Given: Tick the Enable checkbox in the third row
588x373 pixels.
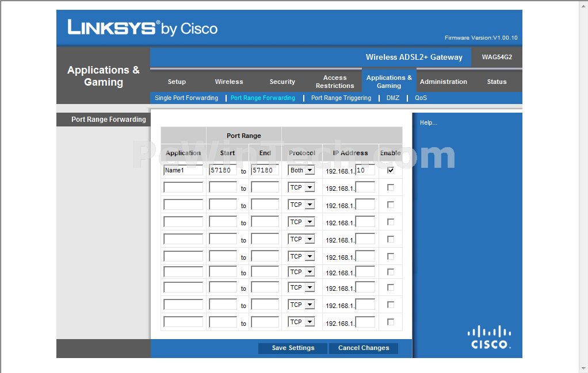Looking at the screenshot, I should coord(391,205).
